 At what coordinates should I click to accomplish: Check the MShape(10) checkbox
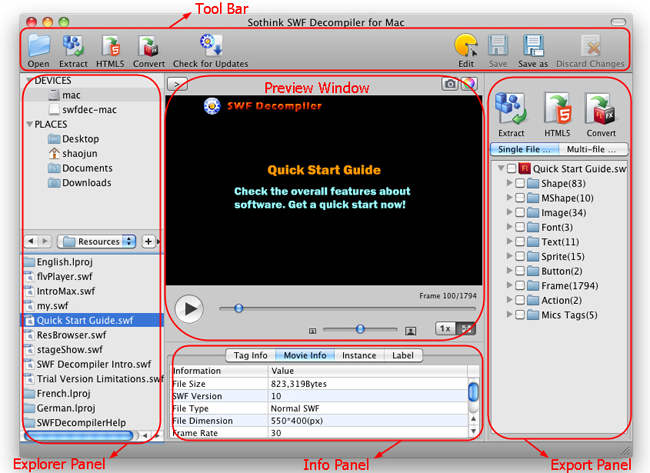[520, 198]
